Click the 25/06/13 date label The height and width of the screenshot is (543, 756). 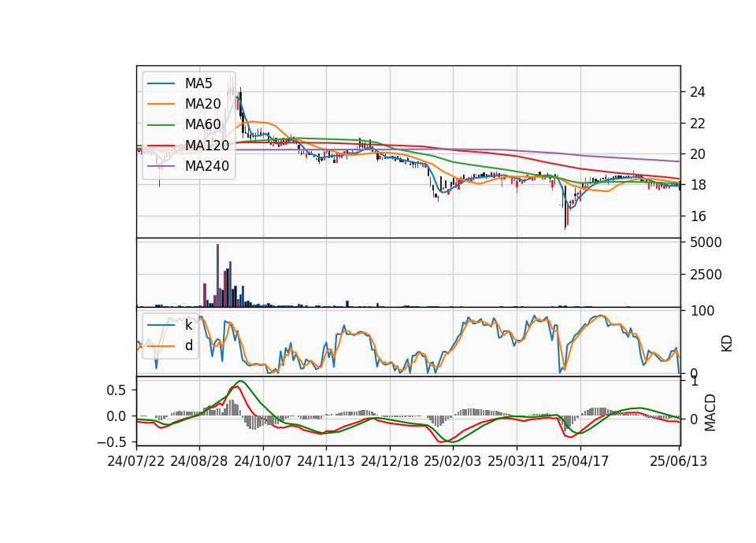point(678,461)
